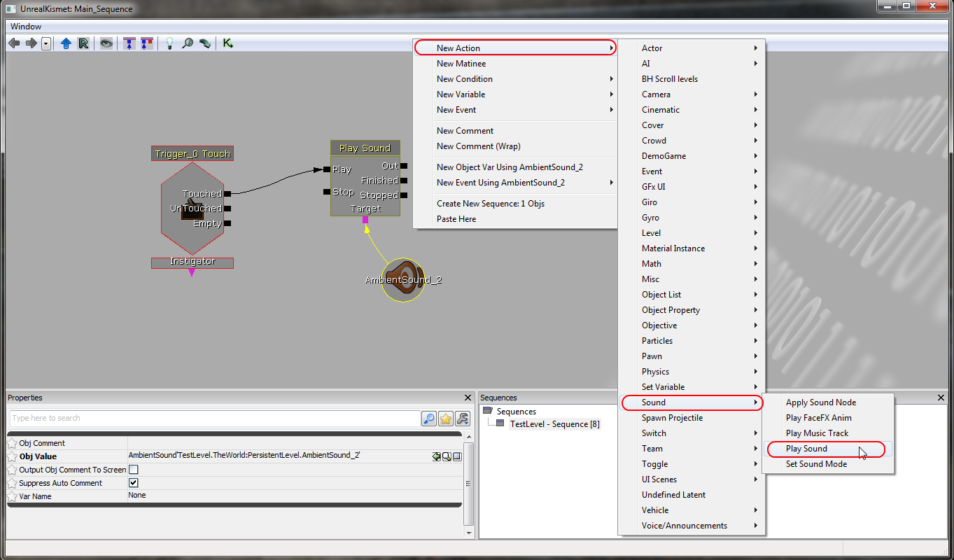Image resolution: width=954 pixels, height=560 pixels.
Task: Choose New Comment menu item
Action: coord(514,130)
